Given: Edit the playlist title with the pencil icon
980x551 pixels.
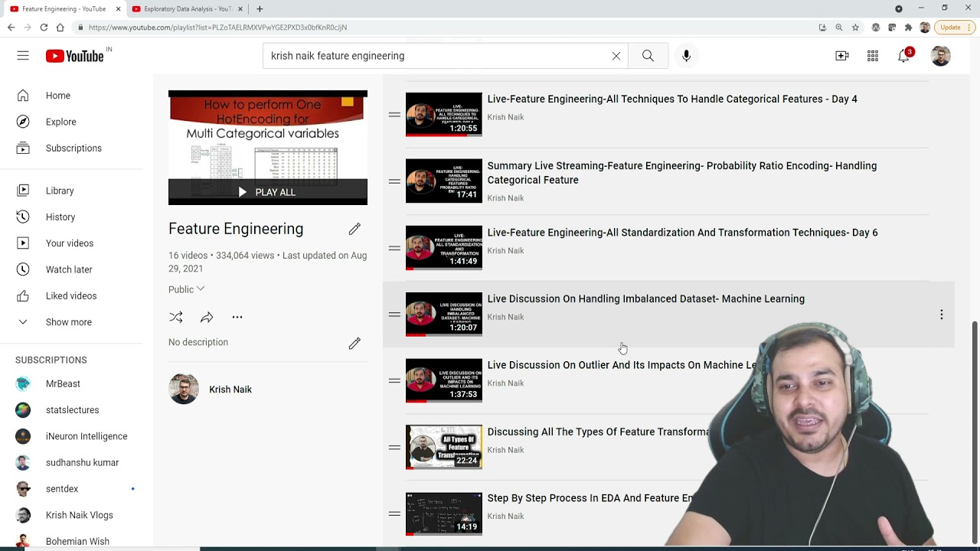Looking at the screenshot, I should pyautogui.click(x=354, y=229).
